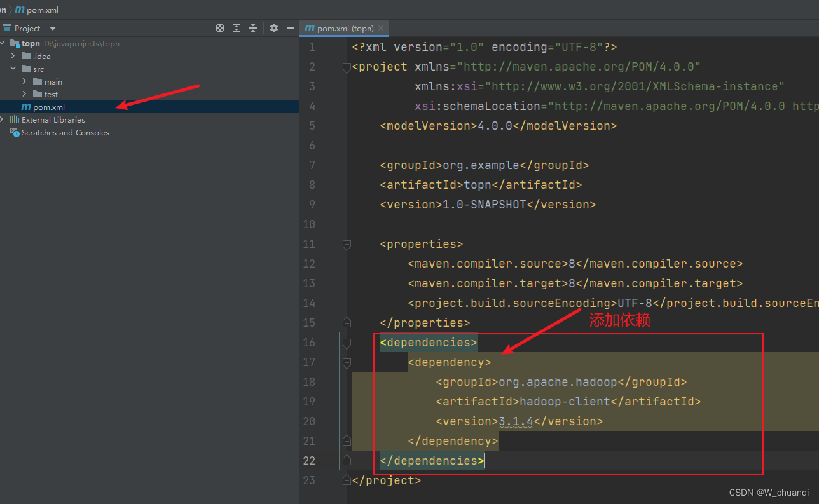Click the Collapse All icon in Project panel
The height and width of the screenshot is (504, 819).
pyautogui.click(x=253, y=28)
